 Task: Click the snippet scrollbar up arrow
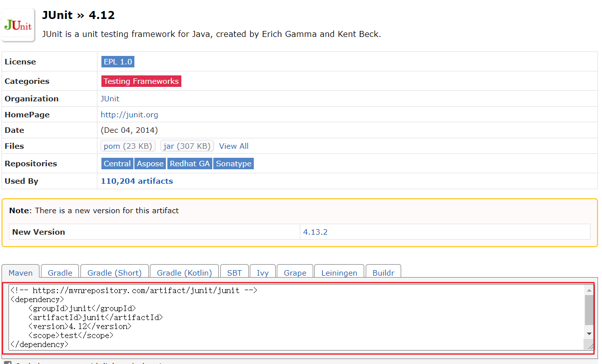pos(589,290)
